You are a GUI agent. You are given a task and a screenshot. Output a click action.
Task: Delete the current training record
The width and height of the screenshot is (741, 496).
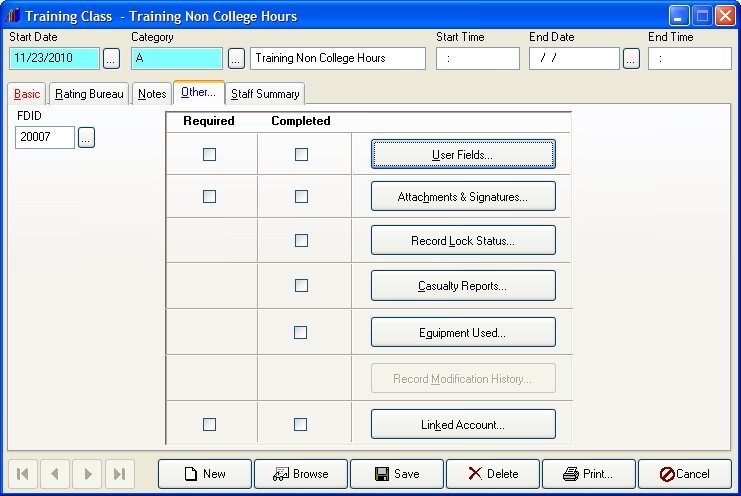pos(493,474)
